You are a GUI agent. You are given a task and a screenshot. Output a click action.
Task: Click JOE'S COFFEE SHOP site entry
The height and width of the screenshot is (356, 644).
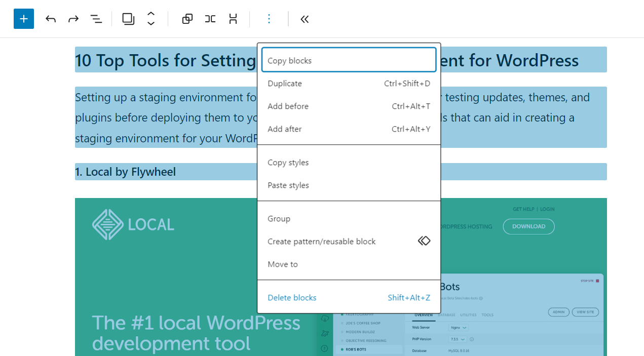click(363, 323)
